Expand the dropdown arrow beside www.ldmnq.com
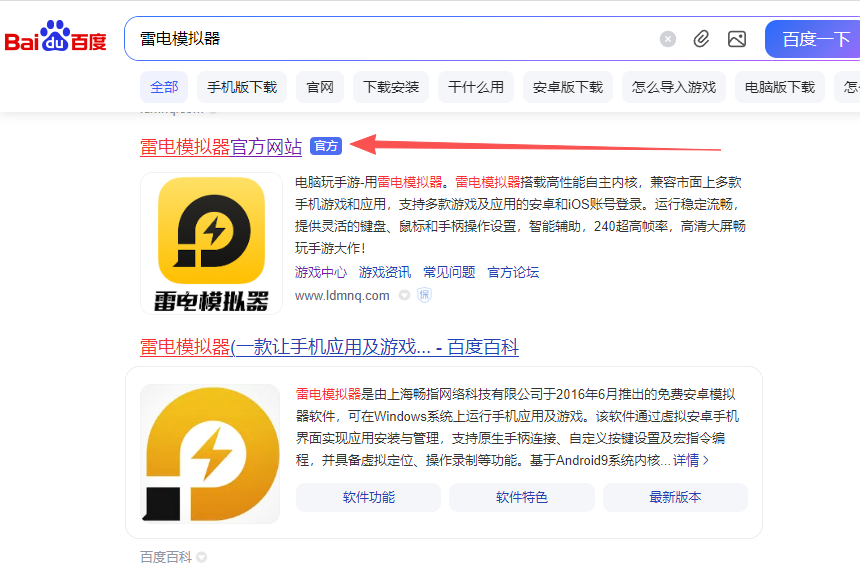 (x=404, y=295)
